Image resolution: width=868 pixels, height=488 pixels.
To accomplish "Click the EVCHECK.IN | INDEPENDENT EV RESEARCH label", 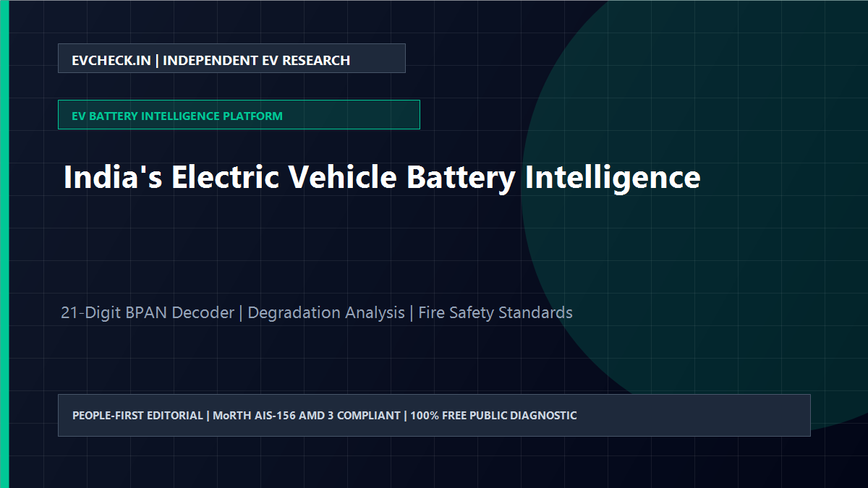I will tap(231, 59).
